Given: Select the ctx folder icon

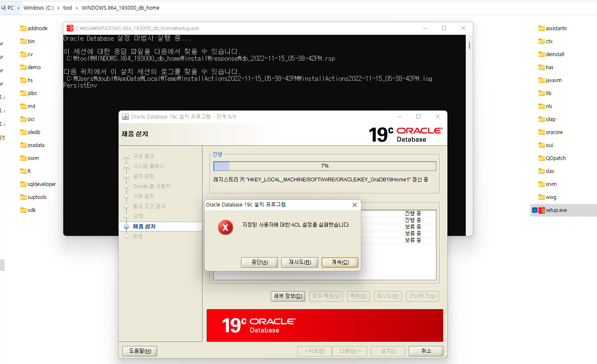Looking at the screenshot, I should [542, 41].
